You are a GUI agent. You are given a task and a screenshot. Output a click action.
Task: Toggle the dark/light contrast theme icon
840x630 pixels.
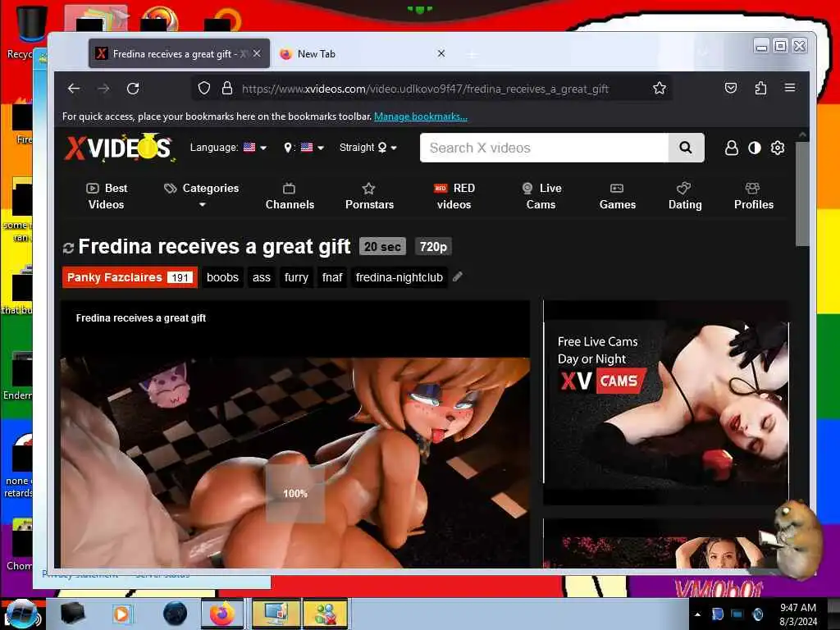click(x=755, y=148)
